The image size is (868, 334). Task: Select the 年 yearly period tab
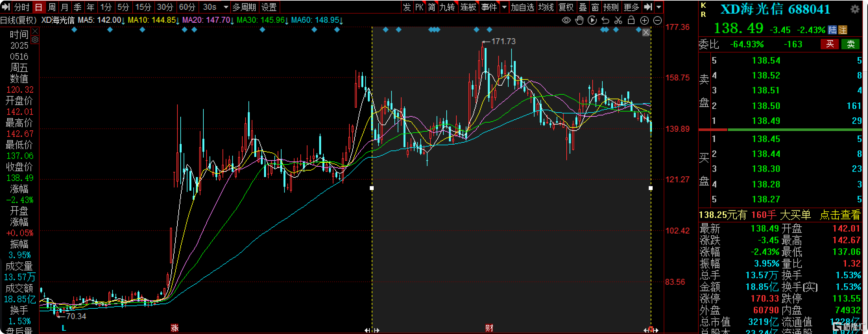(x=90, y=7)
